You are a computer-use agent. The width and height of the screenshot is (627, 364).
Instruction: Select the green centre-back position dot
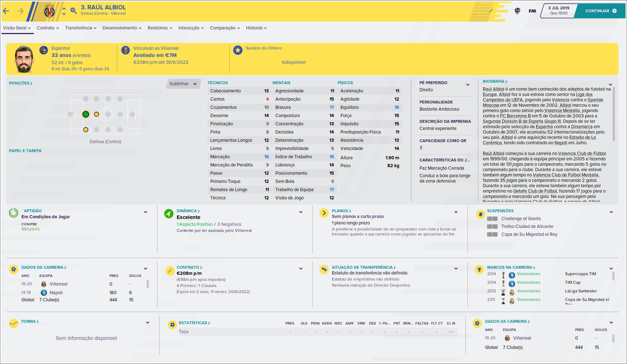[x=86, y=114]
